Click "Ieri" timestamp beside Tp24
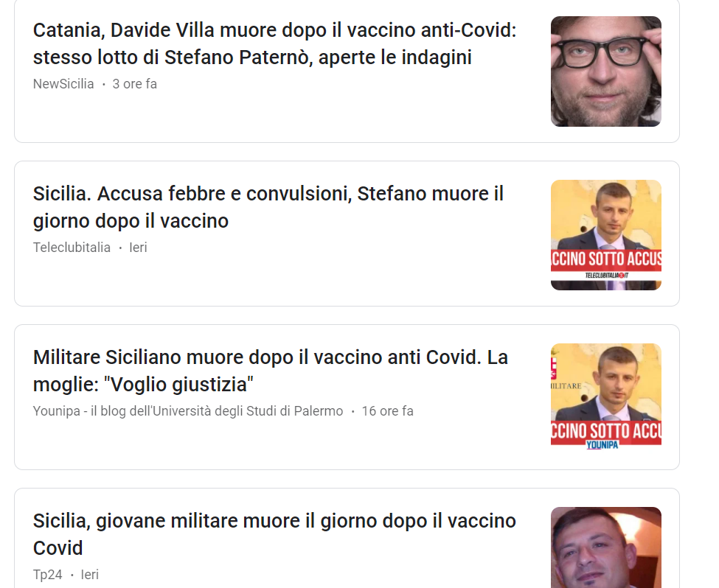The image size is (719, 588). click(90, 575)
